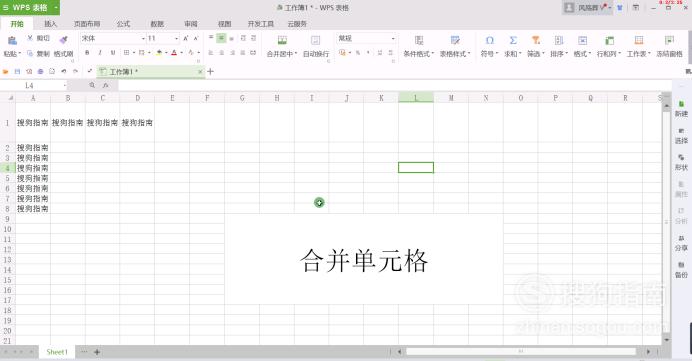Click the horizontal scrollbar track
Image resolution: width=692 pixels, height=361 pixels.
(x=521, y=352)
